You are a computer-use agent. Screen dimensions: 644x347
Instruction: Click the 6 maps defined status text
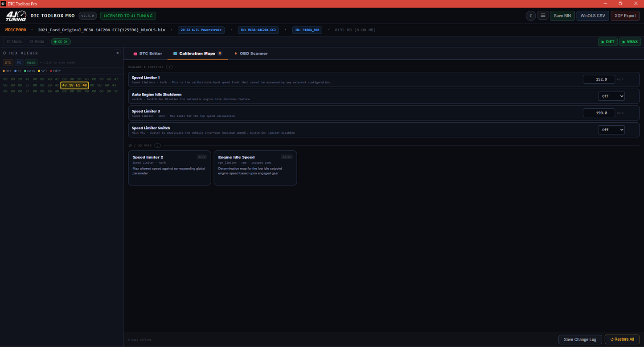pyautogui.click(x=139, y=340)
